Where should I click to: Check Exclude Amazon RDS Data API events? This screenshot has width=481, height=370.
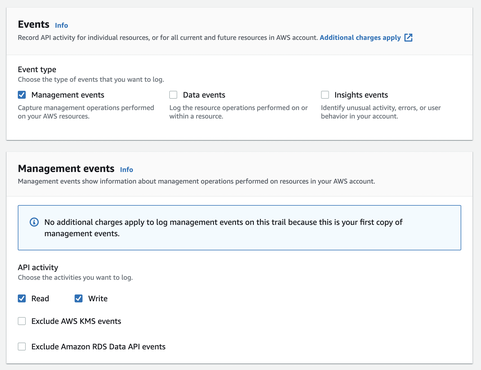[x=22, y=347]
